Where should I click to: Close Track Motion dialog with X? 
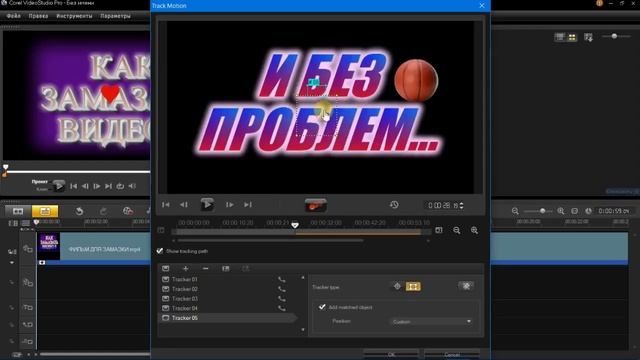pyautogui.click(x=482, y=6)
